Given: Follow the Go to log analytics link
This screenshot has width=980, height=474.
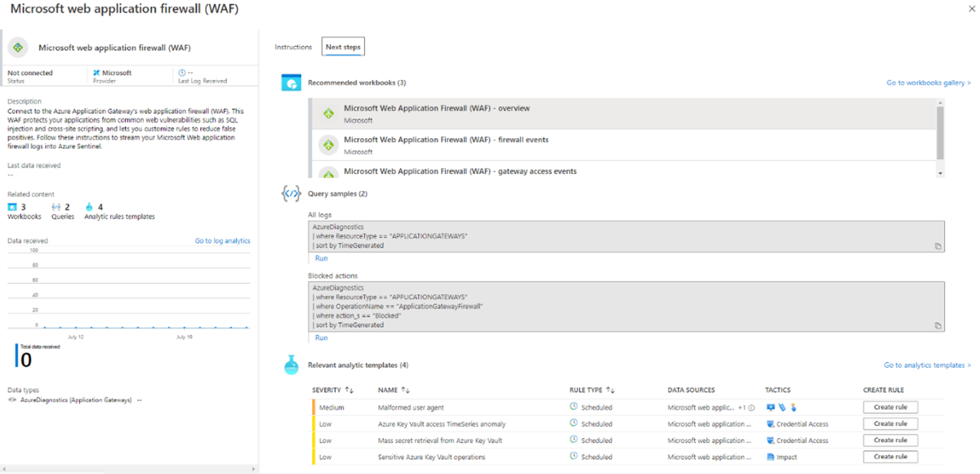Looking at the screenshot, I should [x=222, y=241].
